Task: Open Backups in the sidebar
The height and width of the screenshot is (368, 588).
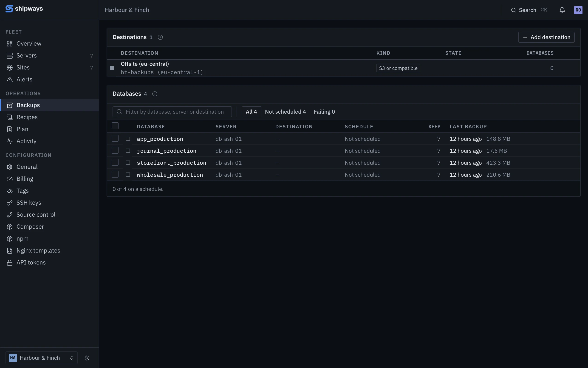Action: click(x=49, y=105)
